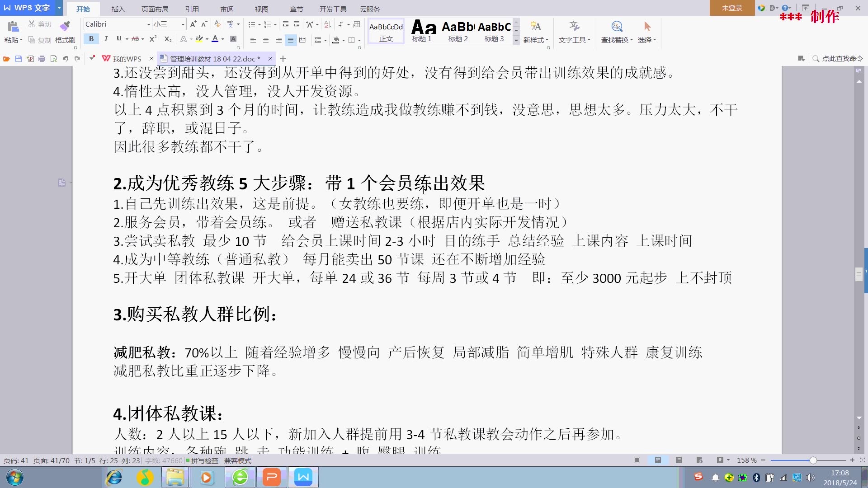Screen dimensions: 868x488
Task: Open Internet Explorer from the taskbar
Action: pyautogui.click(x=114, y=477)
